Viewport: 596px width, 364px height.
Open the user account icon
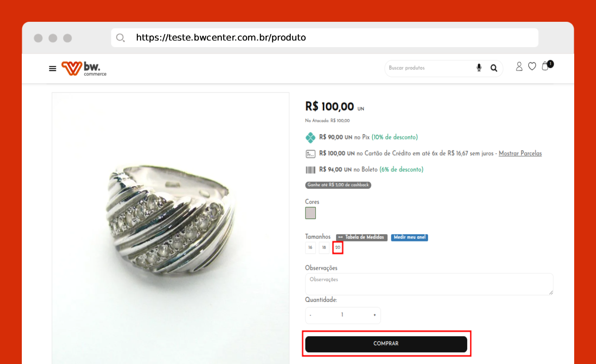pyautogui.click(x=519, y=66)
